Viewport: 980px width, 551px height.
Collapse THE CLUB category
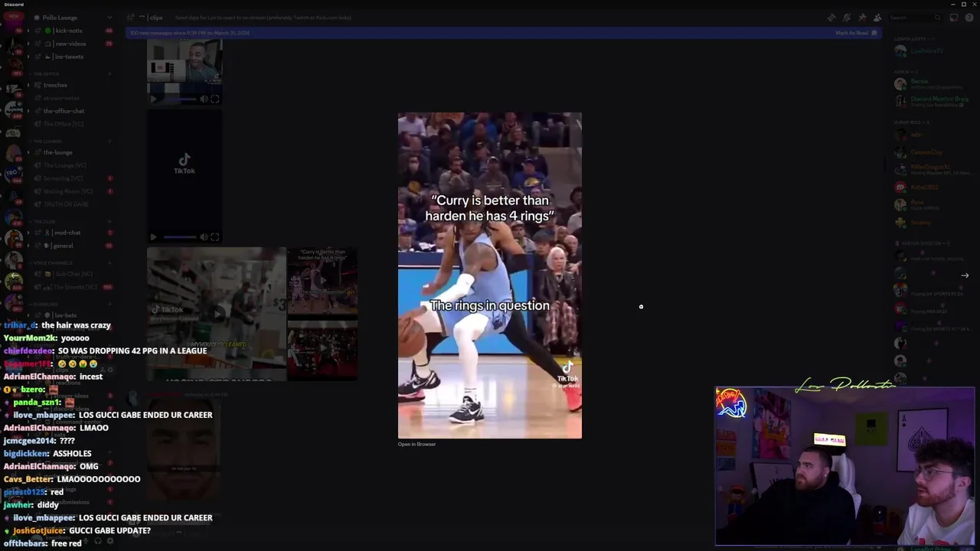point(44,222)
